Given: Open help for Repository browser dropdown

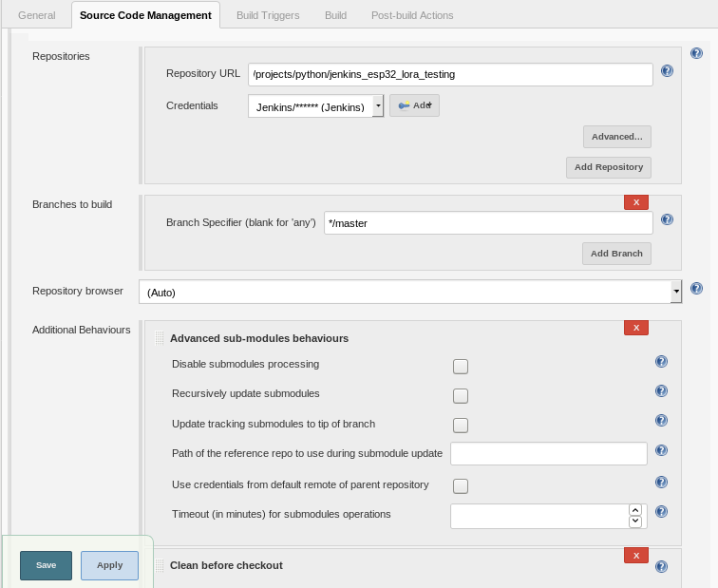Looking at the screenshot, I should [696, 288].
